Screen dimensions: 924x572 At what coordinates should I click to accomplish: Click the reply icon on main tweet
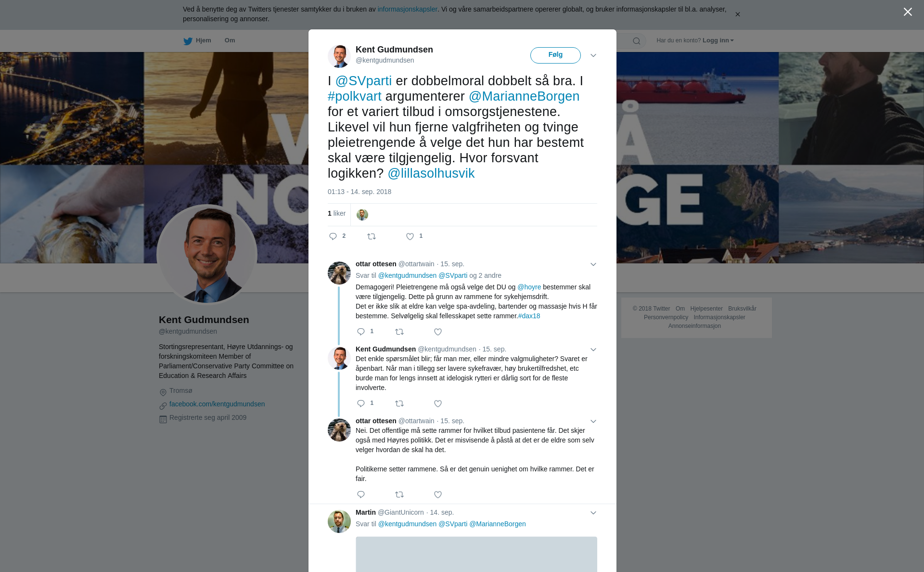333,236
